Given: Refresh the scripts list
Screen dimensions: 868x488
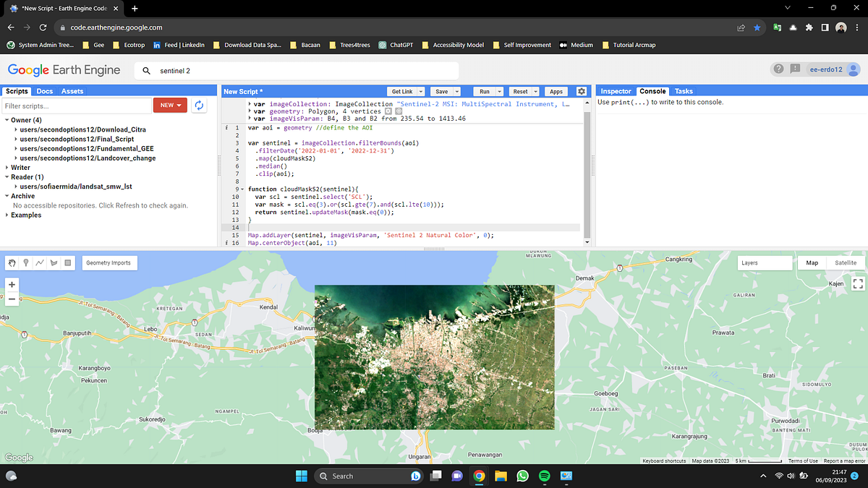Looking at the screenshot, I should point(199,105).
